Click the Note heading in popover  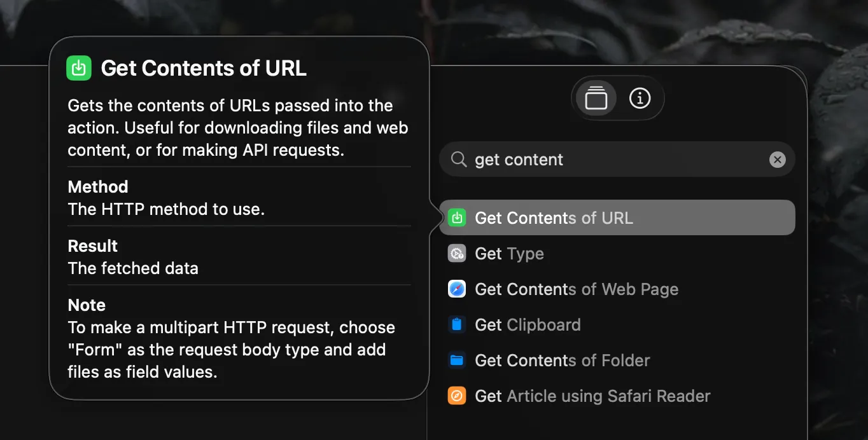[x=87, y=305]
